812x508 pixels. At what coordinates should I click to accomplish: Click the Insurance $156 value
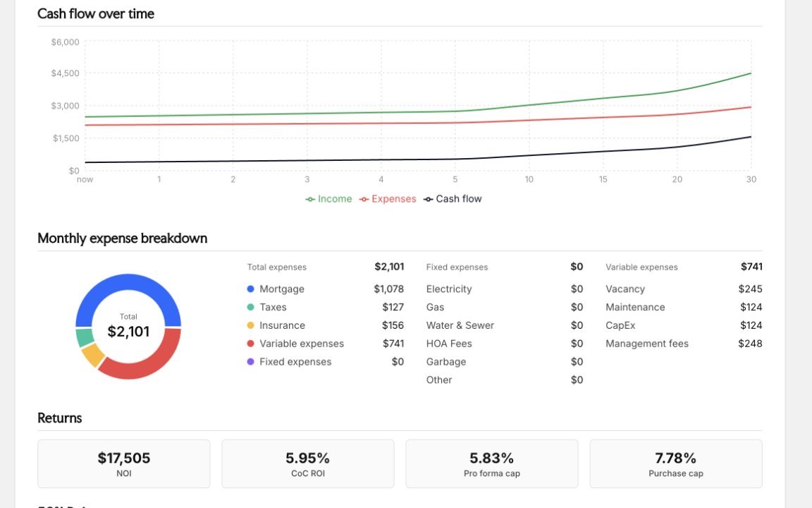pos(393,325)
